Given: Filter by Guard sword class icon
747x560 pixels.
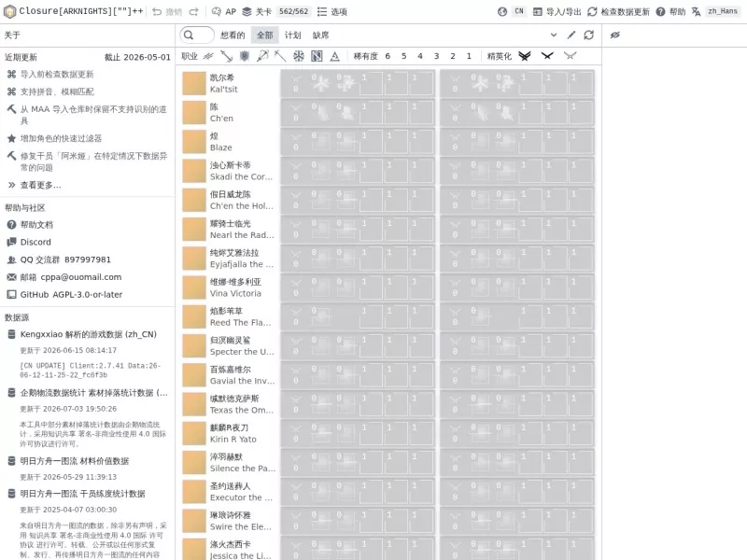Looking at the screenshot, I should [226, 56].
